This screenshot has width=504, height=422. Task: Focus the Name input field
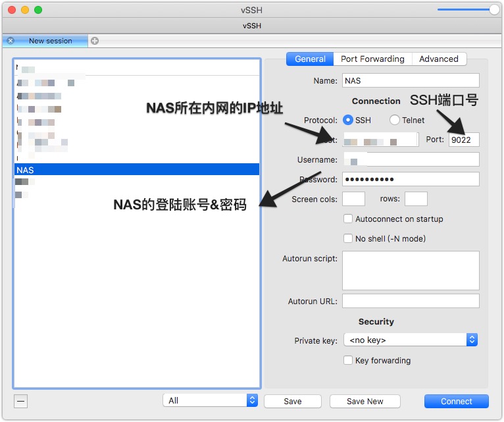[x=411, y=80]
